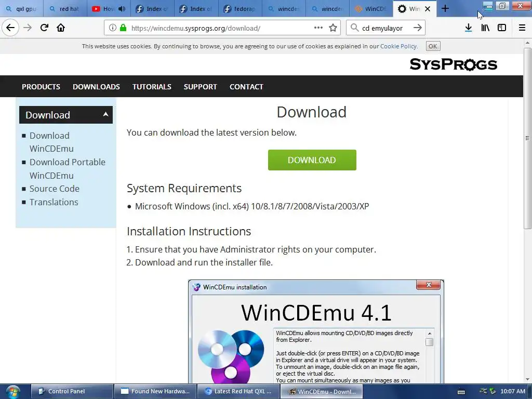532x399 pixels.
Task: Open the CONTACT page
Action: coord(246,87)
